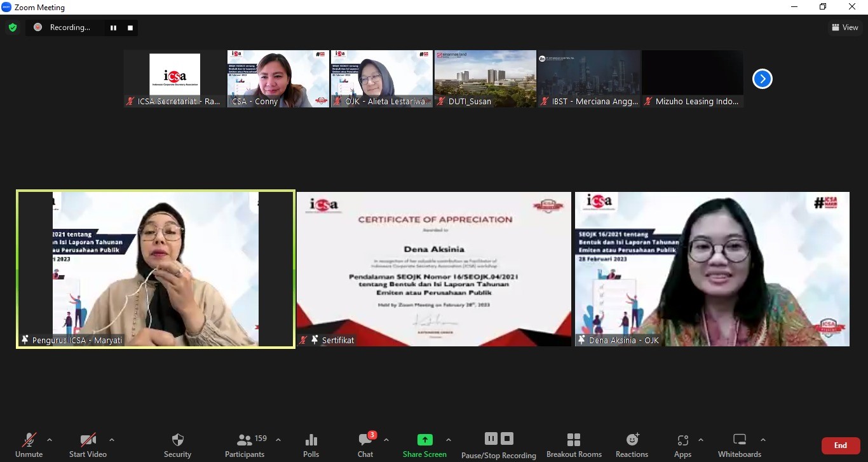Expand audio options arrow next to Unmute
868x462 pixels.
50,440
